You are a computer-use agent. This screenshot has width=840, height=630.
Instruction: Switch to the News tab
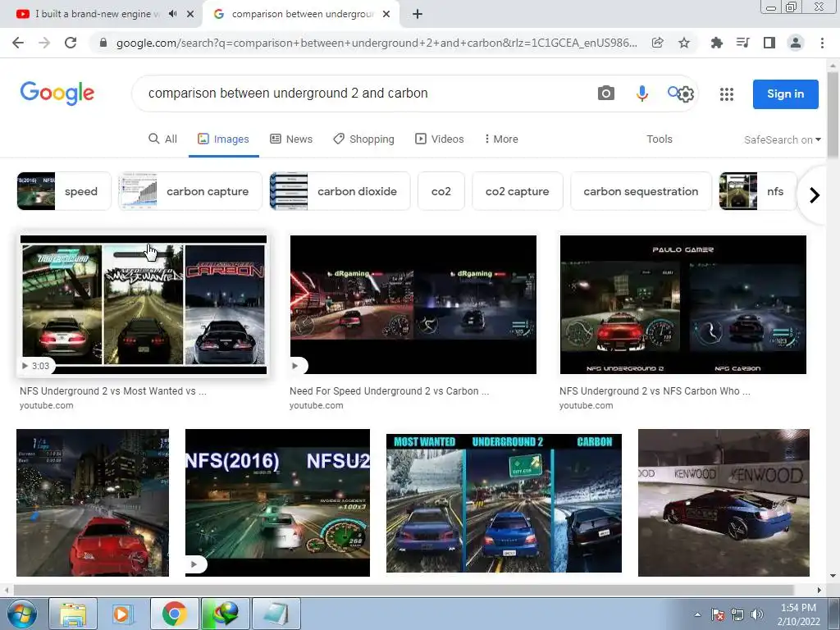(291, 139)
